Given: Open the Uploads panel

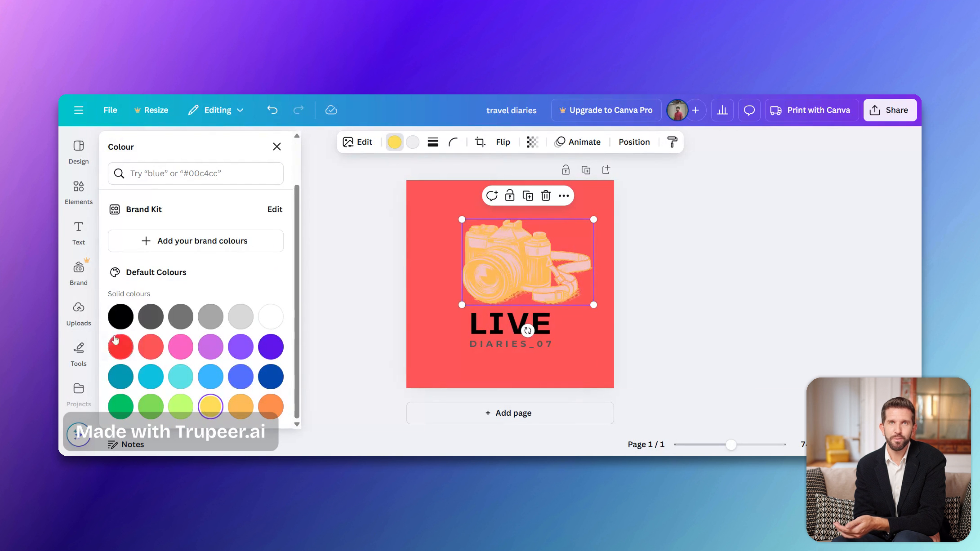Looking at the screenshot, I should tap(78, 313).
